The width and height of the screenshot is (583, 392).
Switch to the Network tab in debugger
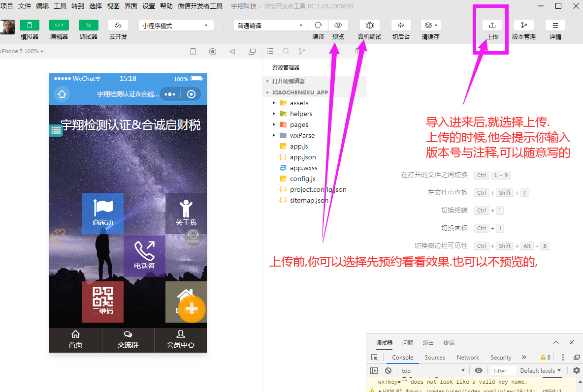pyautogui.click(x=467, y=358)
